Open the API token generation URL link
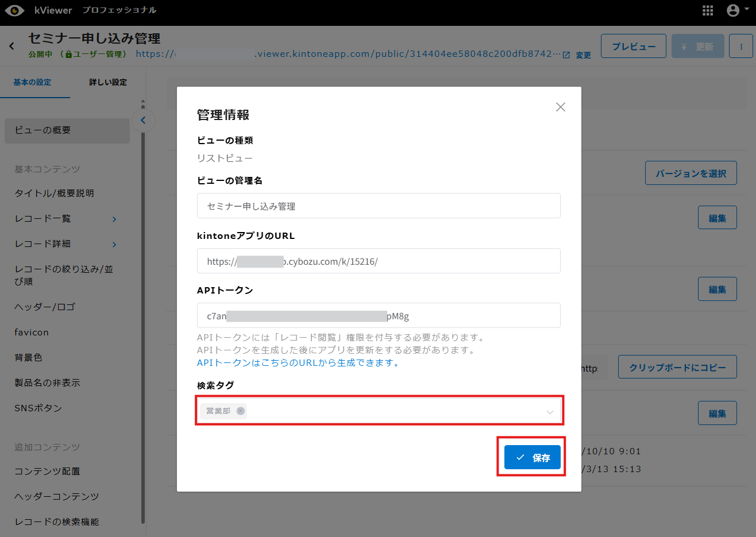Image resolution: width=756 pixels, height=537 pixels. coord(298,363)
